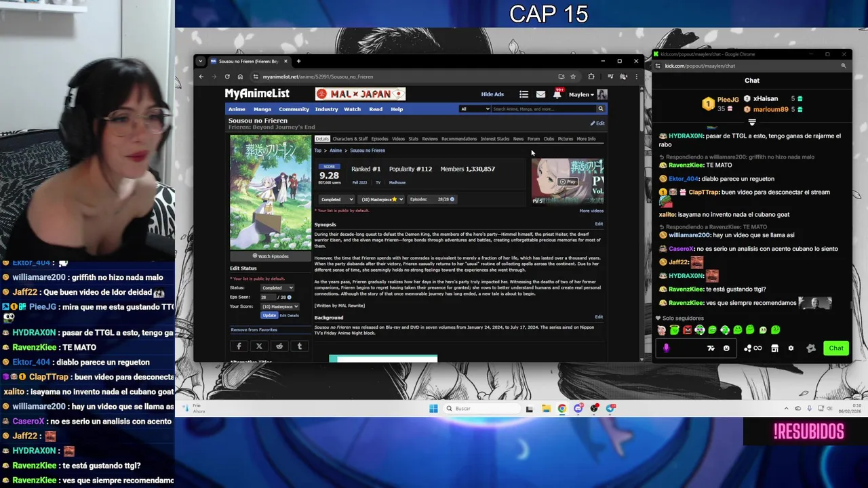Share the page via Facebook icon
The width and height of the screenshot is (868, 488).
point(239,346)
